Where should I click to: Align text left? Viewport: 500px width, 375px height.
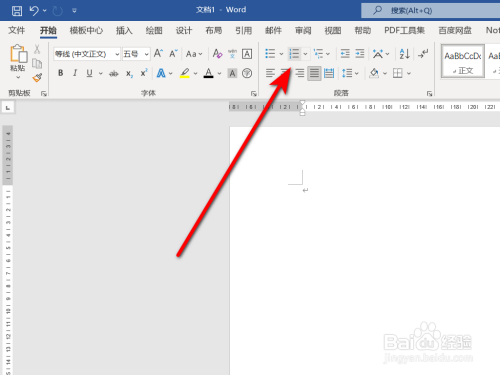[x=270, y=73]
